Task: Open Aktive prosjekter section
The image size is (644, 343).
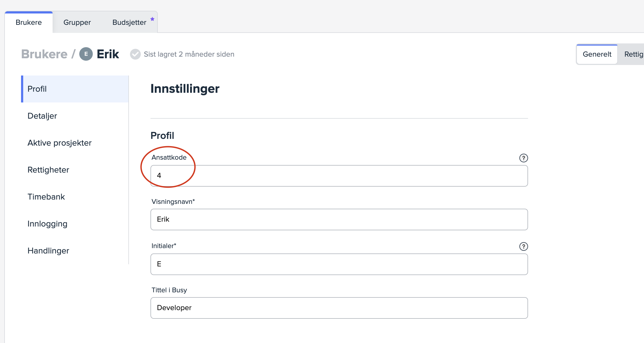Action: [60, 143]
